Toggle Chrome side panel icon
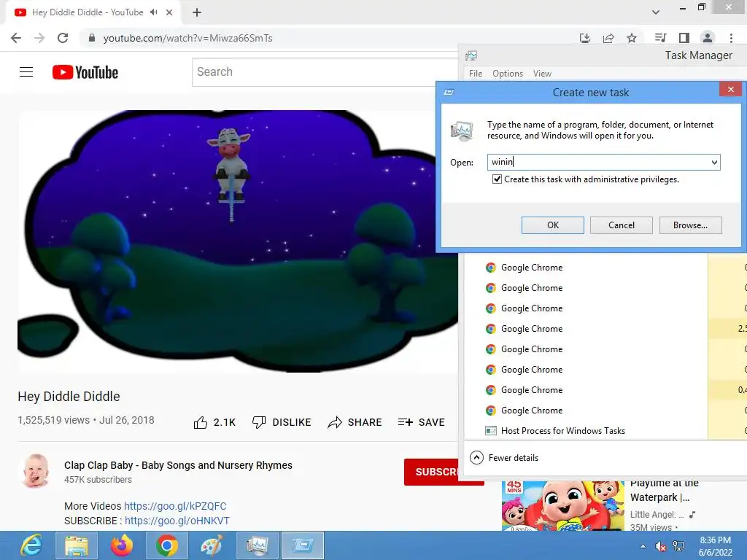747x560 pixels. pyautogui.click(x=684, y=38)
